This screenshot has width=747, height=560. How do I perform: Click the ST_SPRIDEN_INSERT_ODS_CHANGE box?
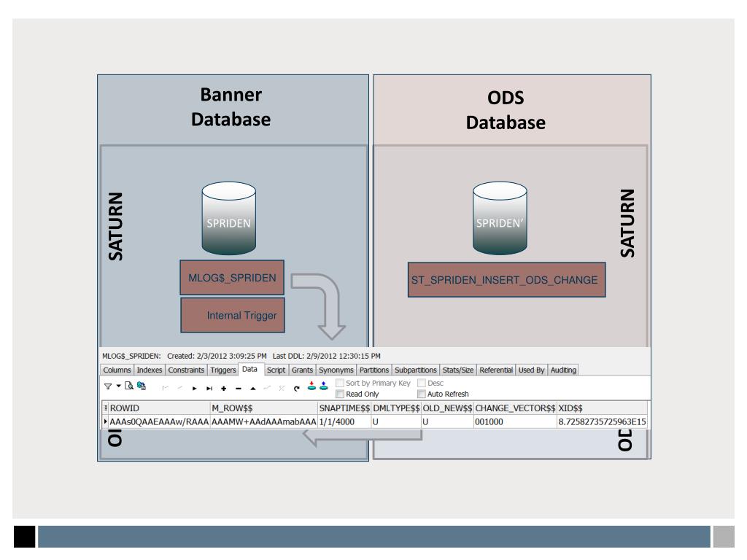tap(506, 279)
